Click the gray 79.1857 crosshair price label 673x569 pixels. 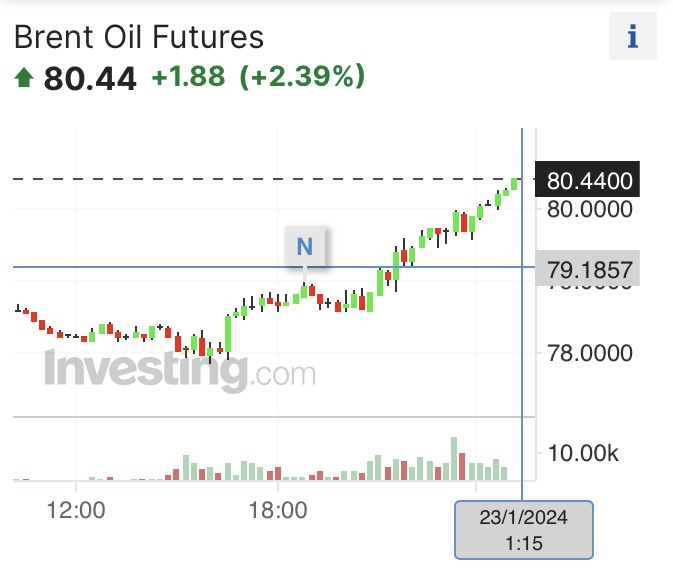coord(590,270)
